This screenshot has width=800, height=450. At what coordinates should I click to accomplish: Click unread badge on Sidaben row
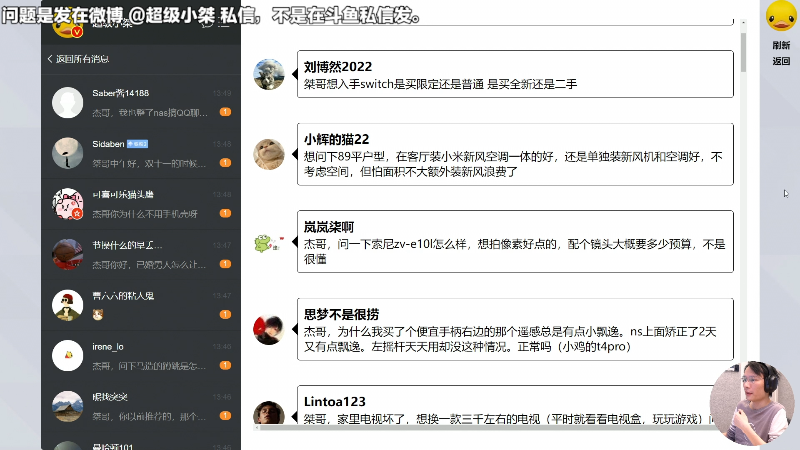(226, 163)
